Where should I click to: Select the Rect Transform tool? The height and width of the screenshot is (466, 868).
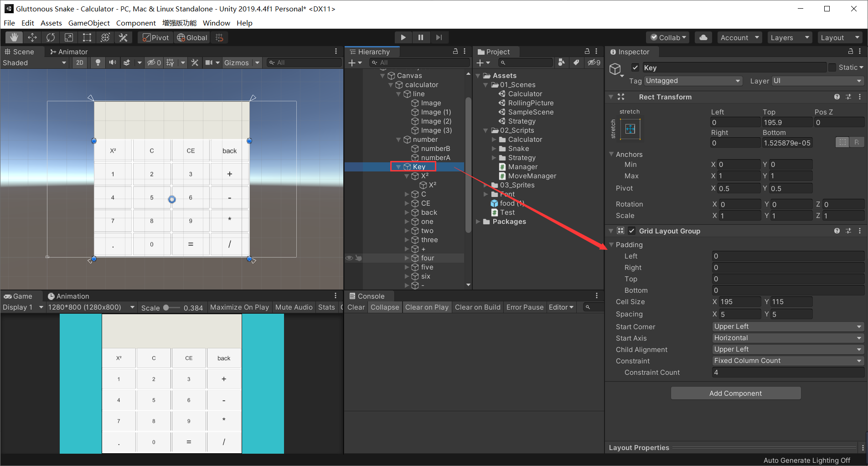(87, 37)
